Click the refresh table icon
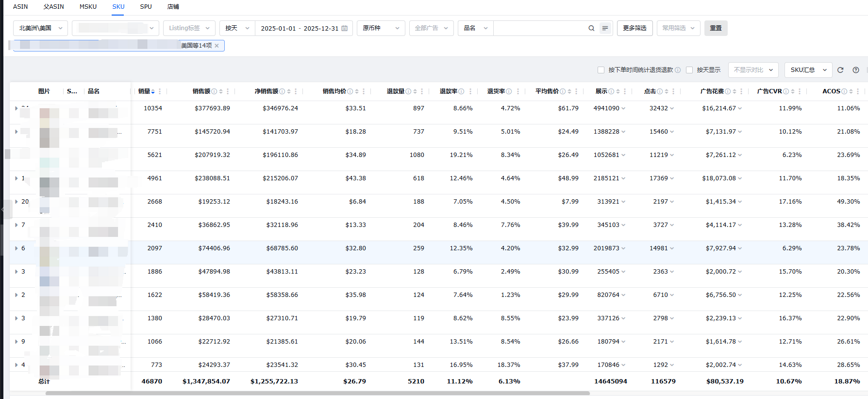This screenshot has height=399, width=868. 840,70
